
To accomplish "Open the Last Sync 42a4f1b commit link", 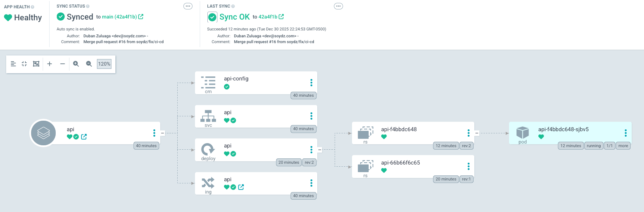I will [271, 17].
